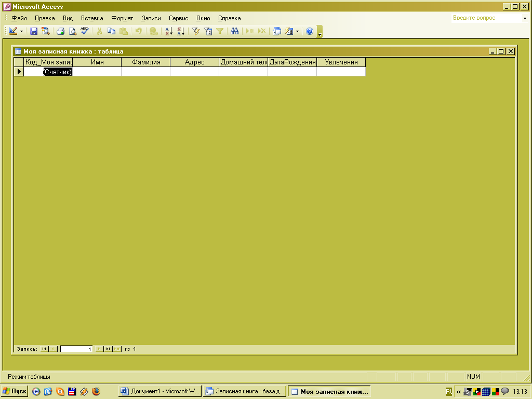The height and width of the screenshot is (399, 532).
Task: Paste using the clipboard icon
Action: click(124, 31)
